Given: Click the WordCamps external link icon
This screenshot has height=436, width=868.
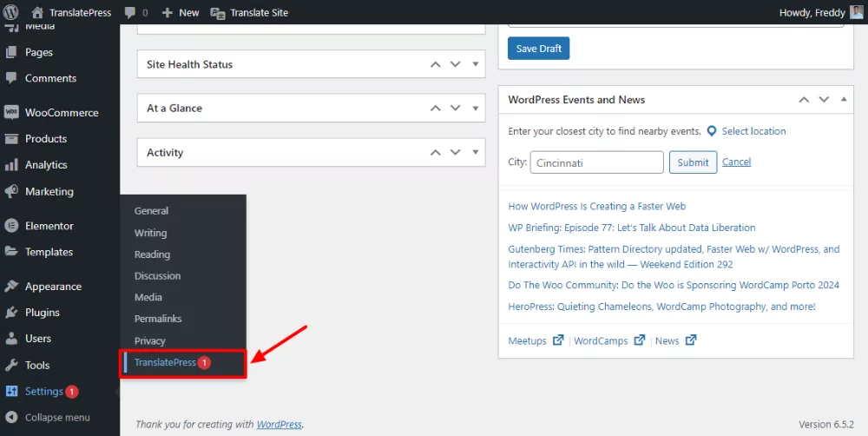Looking at the screenshot, I should pos(640,340).
